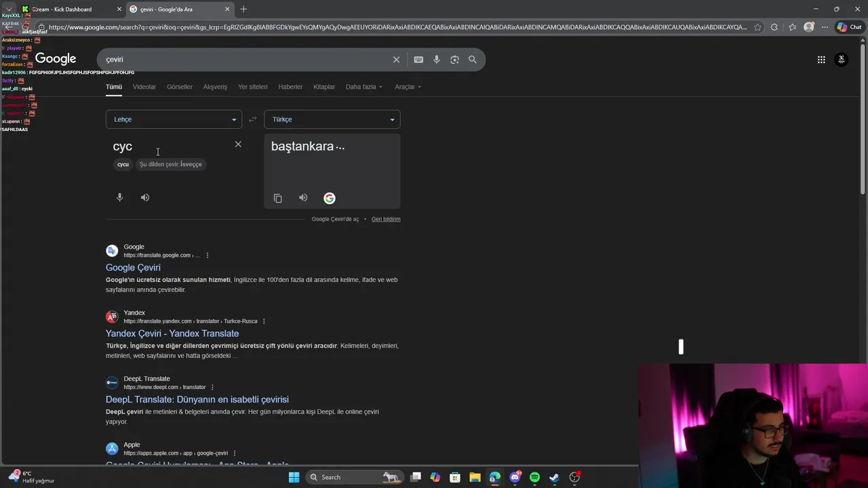Switch to the Videolar tab
This screenshot has width=868, height=488.
pos(144,87)
